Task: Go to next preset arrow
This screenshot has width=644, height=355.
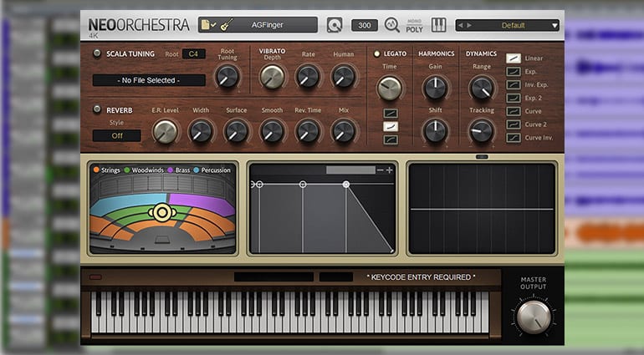Action: [x=469, y=25]
